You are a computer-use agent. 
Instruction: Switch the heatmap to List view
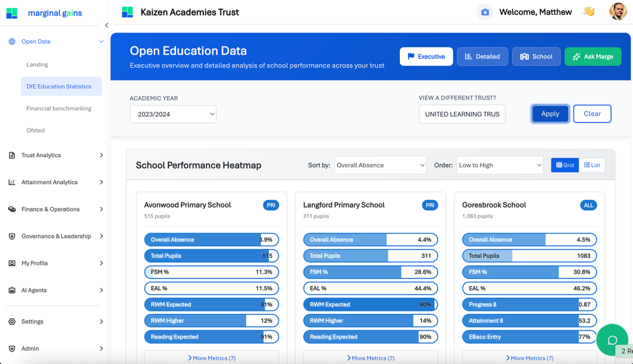coord(592,165)
